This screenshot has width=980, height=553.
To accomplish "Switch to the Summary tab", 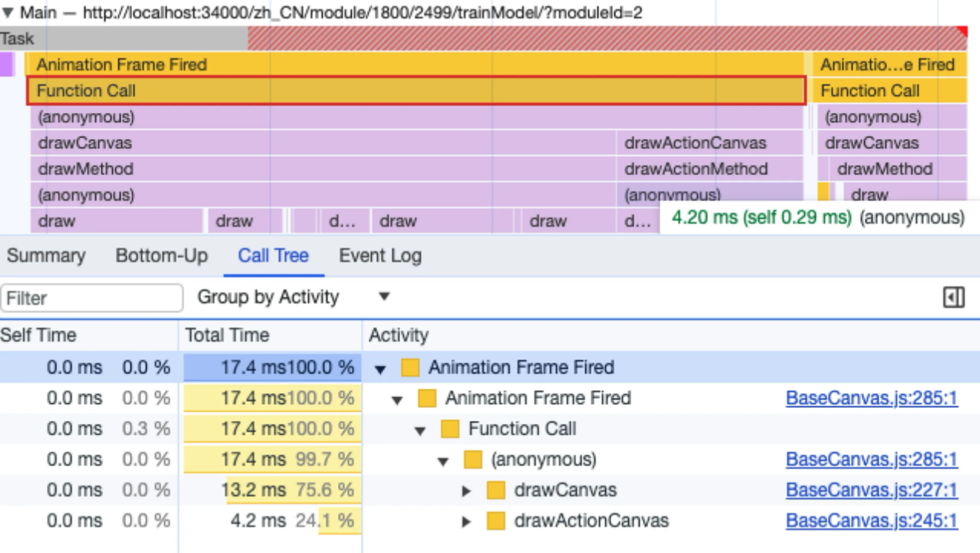I will click(46, 256).
